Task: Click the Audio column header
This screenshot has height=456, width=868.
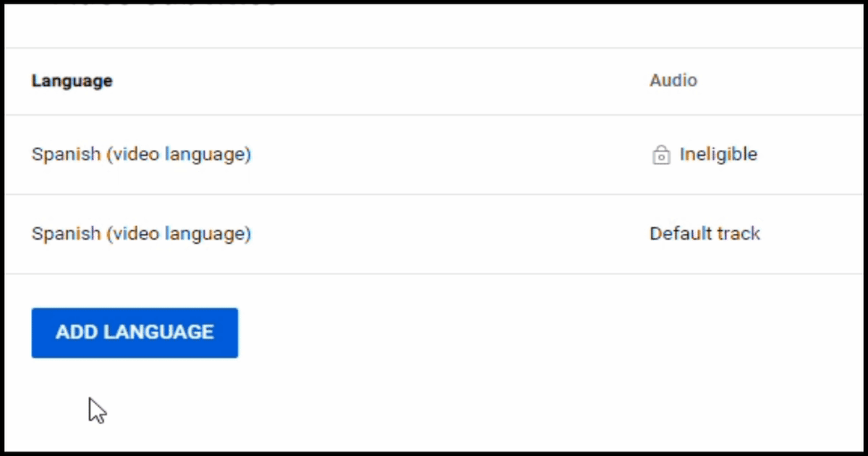Action: (673, 80)
